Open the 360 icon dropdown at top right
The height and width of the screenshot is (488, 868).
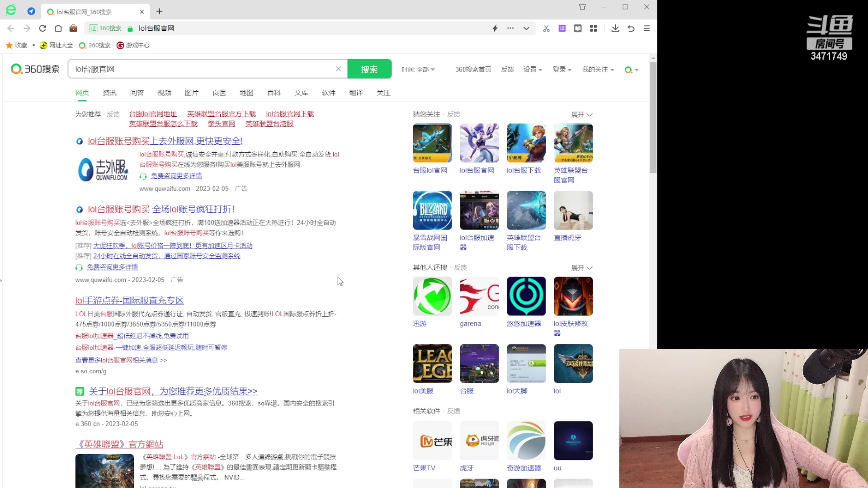click(632, 70)
